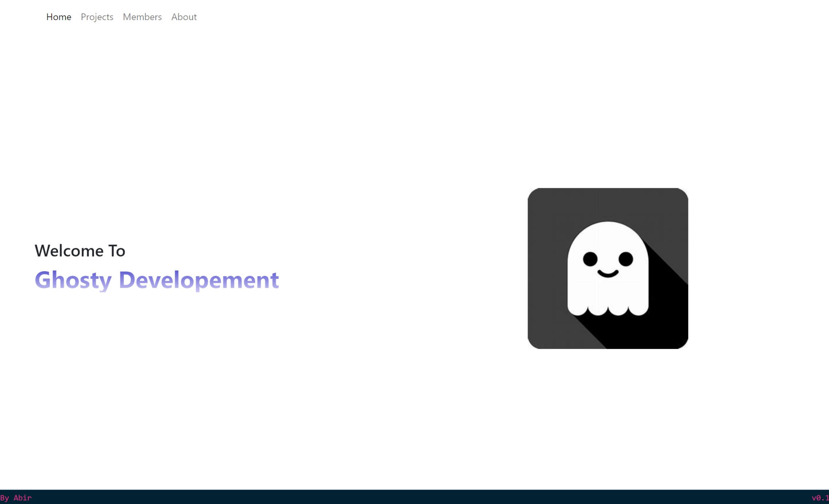Open the Home nav link

[x=58, y=17]
